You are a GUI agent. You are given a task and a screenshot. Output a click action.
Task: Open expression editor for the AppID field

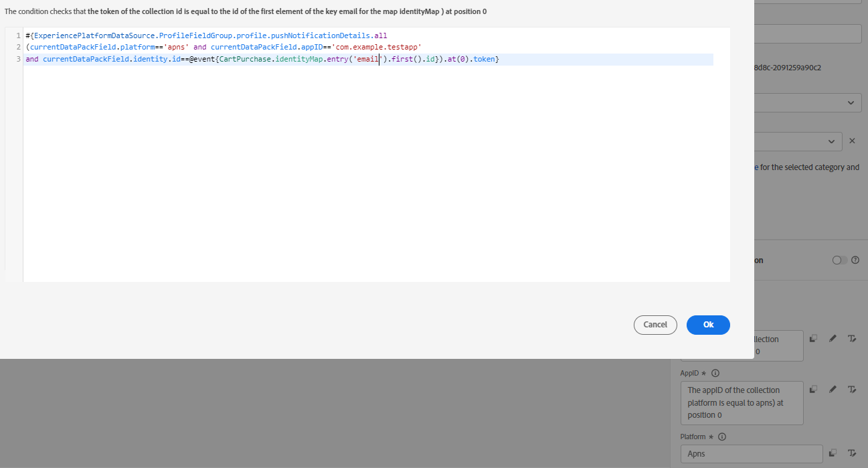point(852,389)
